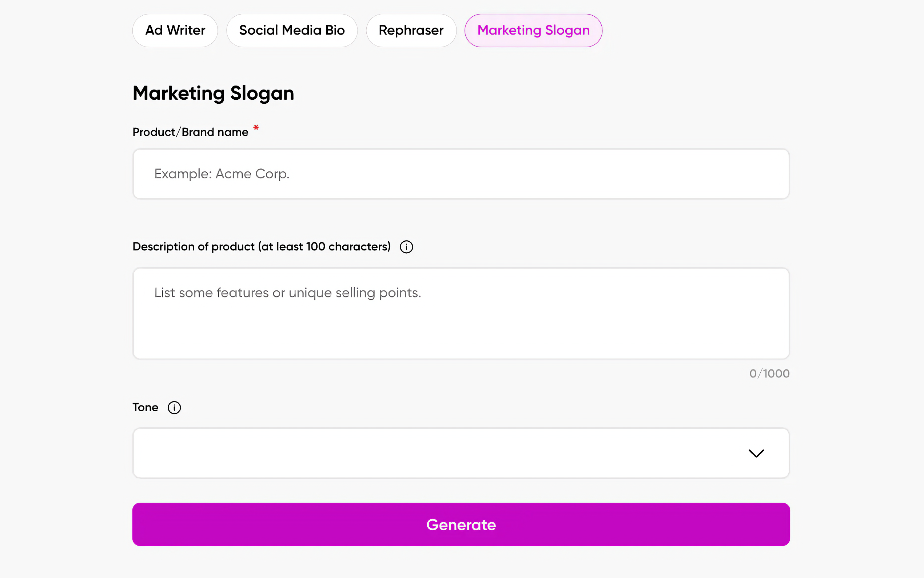The height and width of the screenshot is (578, 924).
Task: Click the 0/1000 character counter
Action: (x=769, y=373)
